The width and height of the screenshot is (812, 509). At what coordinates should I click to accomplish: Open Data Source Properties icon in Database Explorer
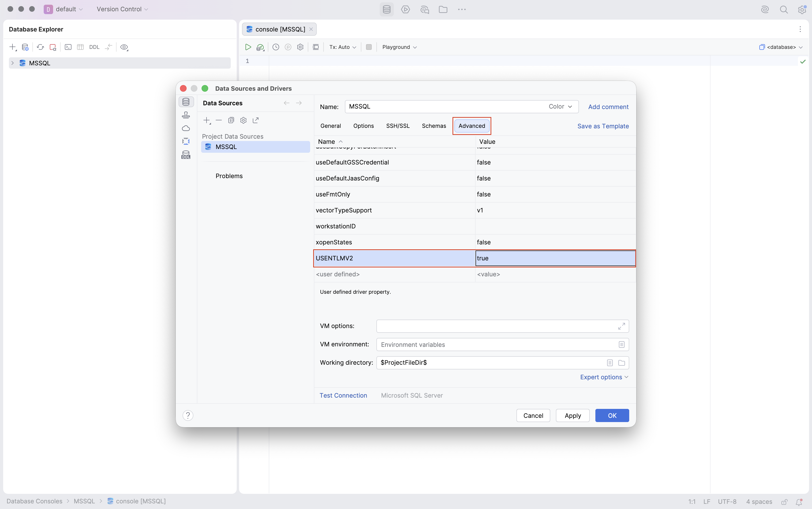tap(25, 47)
